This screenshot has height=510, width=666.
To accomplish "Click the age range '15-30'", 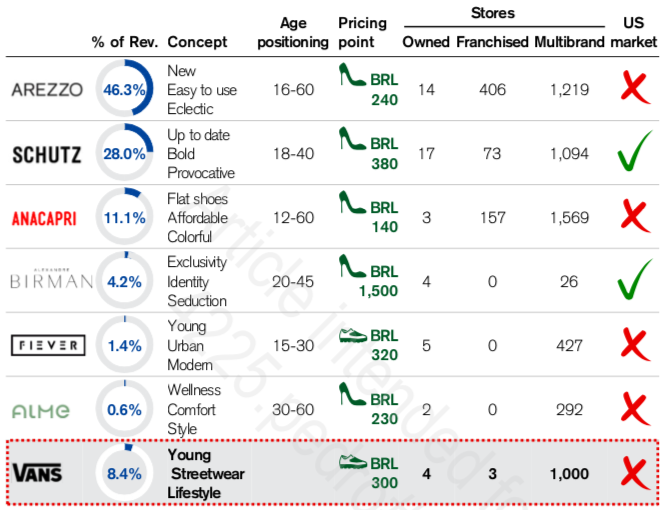I will (x=293, y=346).
